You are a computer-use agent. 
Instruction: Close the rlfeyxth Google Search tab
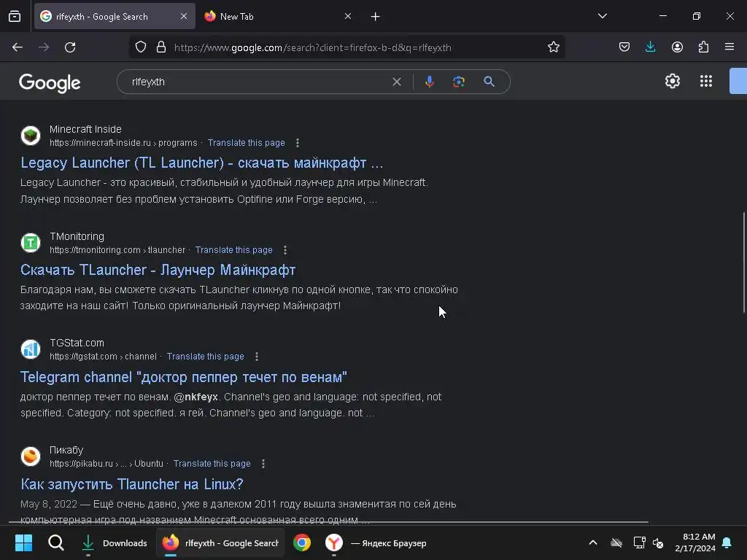(183, 16)
